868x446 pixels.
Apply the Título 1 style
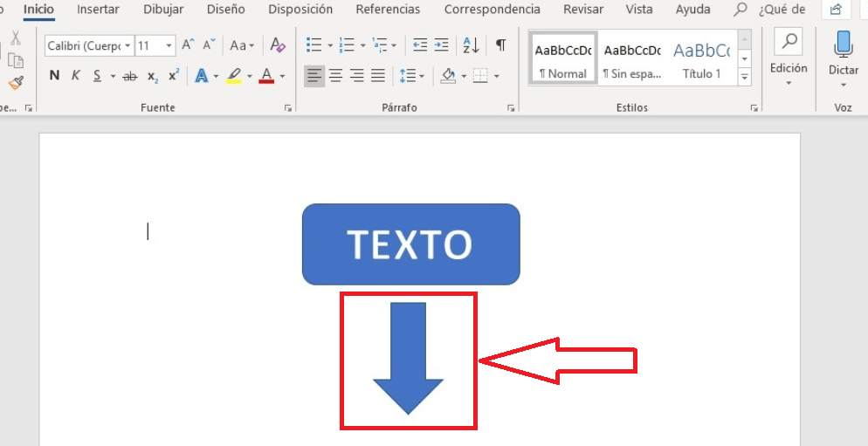coord(702,58)
